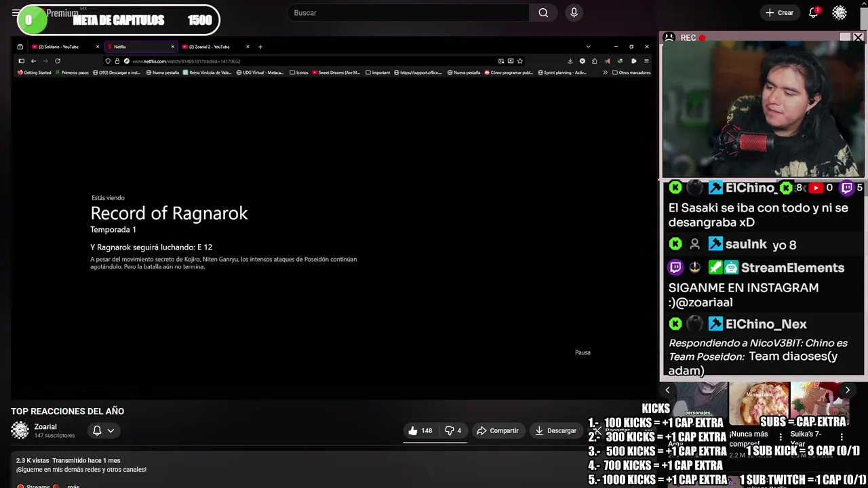Viewport: 868px width, 488px height.
Task: Open the Minipizzas short thumbnail
Action: pyautogui.click(x=759, y=405)
